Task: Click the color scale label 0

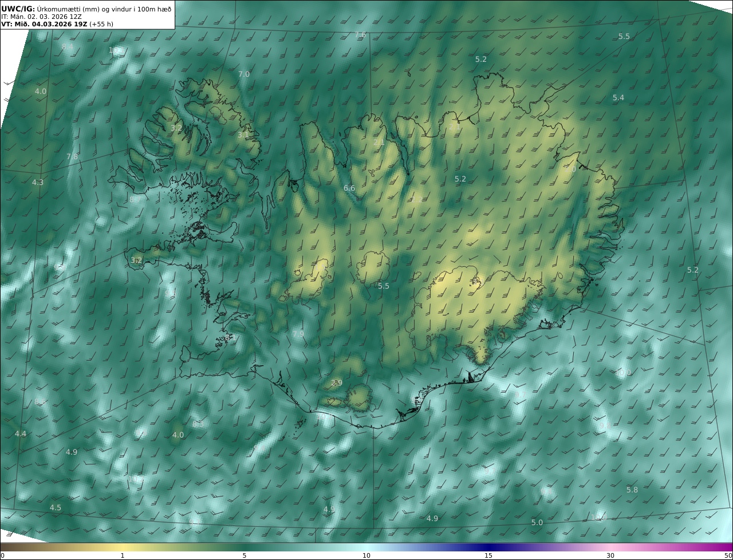Action: click(x=2, y=556)
